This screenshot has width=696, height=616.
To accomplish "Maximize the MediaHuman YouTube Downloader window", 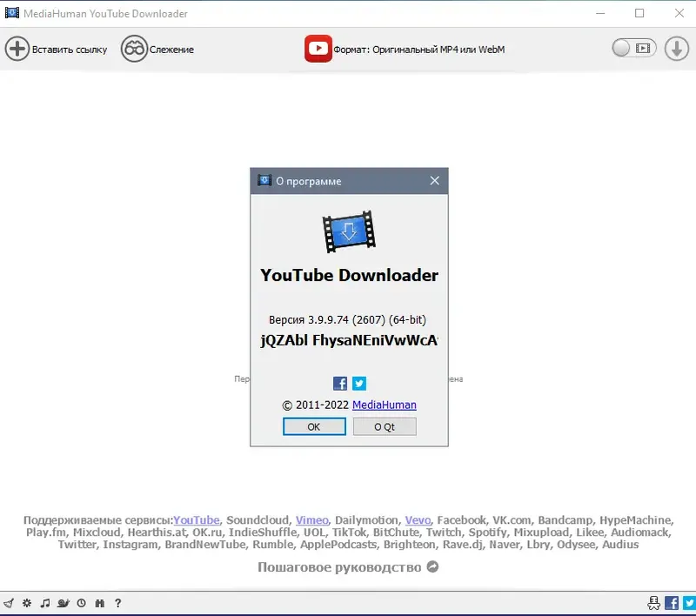I will click(639, 13).
